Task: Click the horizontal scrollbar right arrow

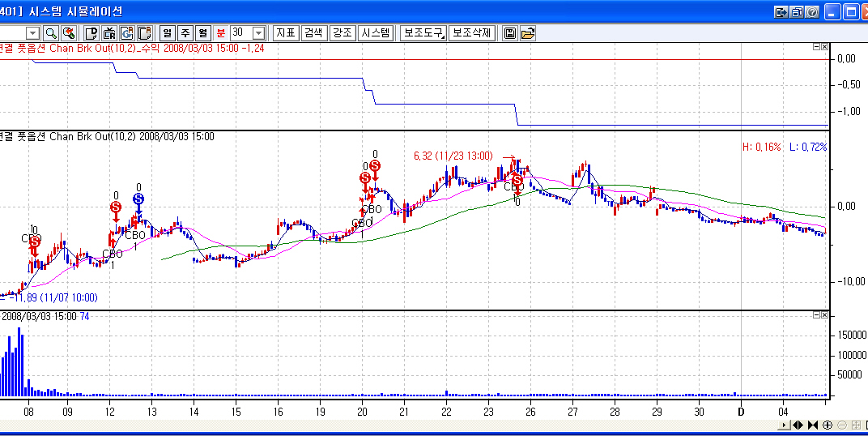Action: tap(783, 425)
